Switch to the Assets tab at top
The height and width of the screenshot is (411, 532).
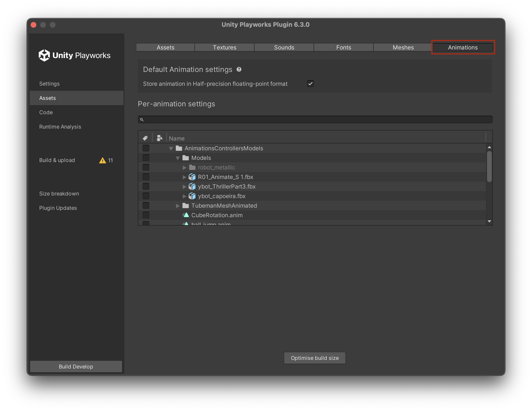click(x=165, y=48)
